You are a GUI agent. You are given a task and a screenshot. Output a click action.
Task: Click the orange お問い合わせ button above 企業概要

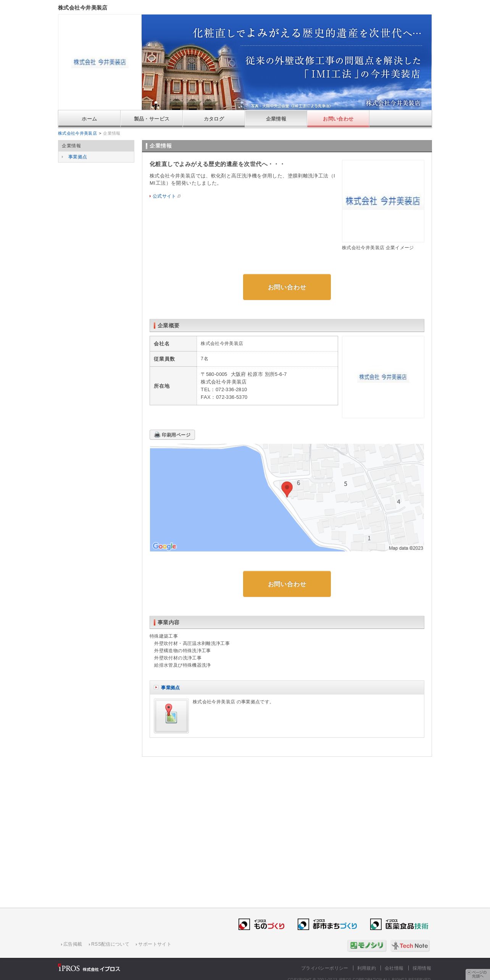click(x=287, y=287)
